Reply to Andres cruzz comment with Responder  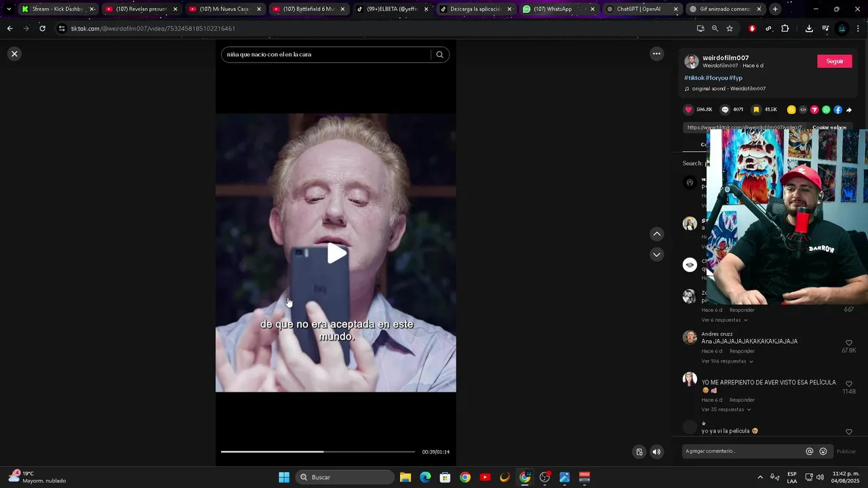pyautogui.click(x=742, y=351)
